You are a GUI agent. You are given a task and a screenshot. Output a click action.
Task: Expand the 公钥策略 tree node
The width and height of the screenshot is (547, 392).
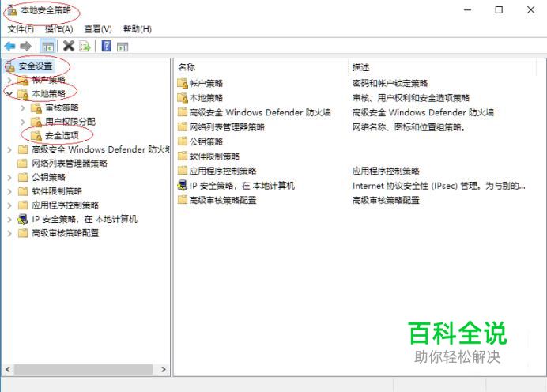click(x=9, y=178)
